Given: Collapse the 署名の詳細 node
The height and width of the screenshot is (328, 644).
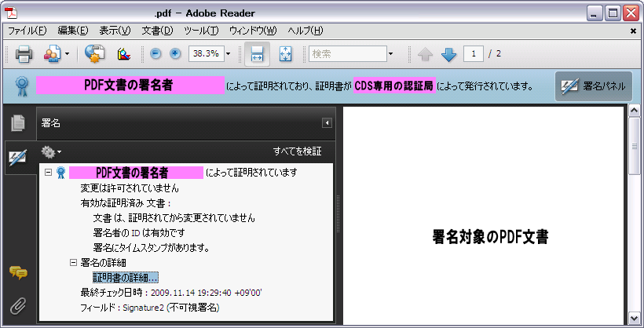Looking at the screenshot, I should coord(74,263).
